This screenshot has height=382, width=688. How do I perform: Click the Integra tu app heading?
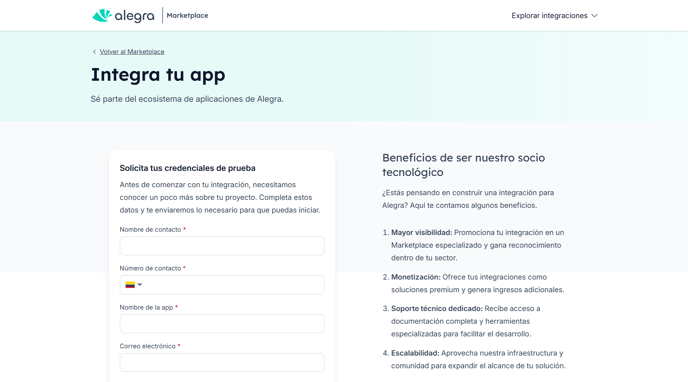pos(158,75)
